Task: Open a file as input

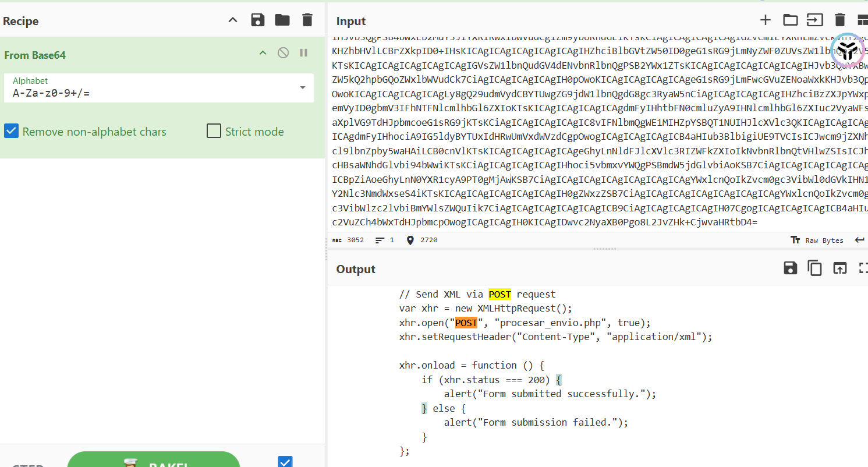Action: (814, 20)
